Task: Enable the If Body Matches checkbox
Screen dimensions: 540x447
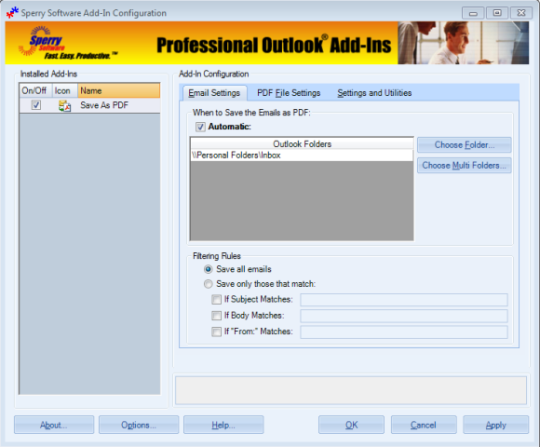Action: tap(216, 315)
